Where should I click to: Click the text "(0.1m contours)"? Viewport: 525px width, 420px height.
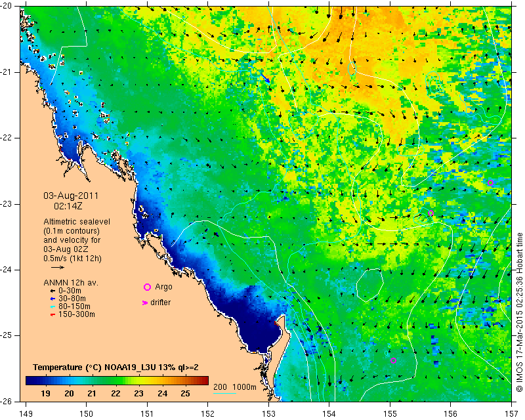72,231
